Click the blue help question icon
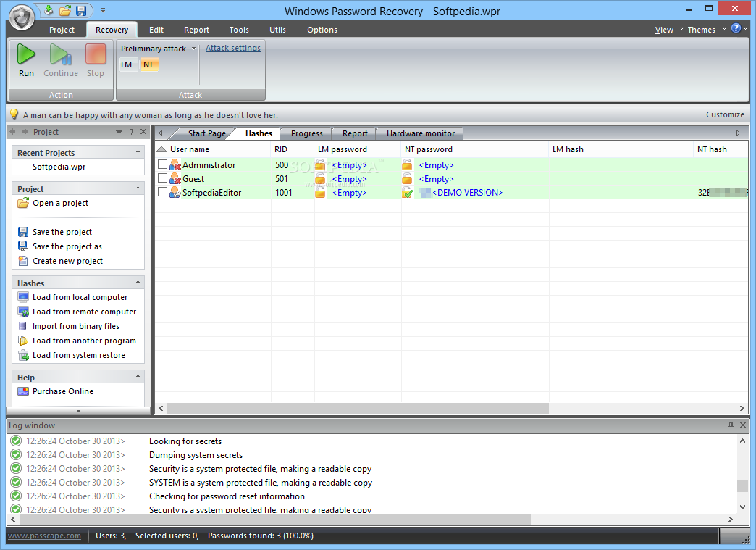Screen dimensions: 756x550 tap(736, 28)
